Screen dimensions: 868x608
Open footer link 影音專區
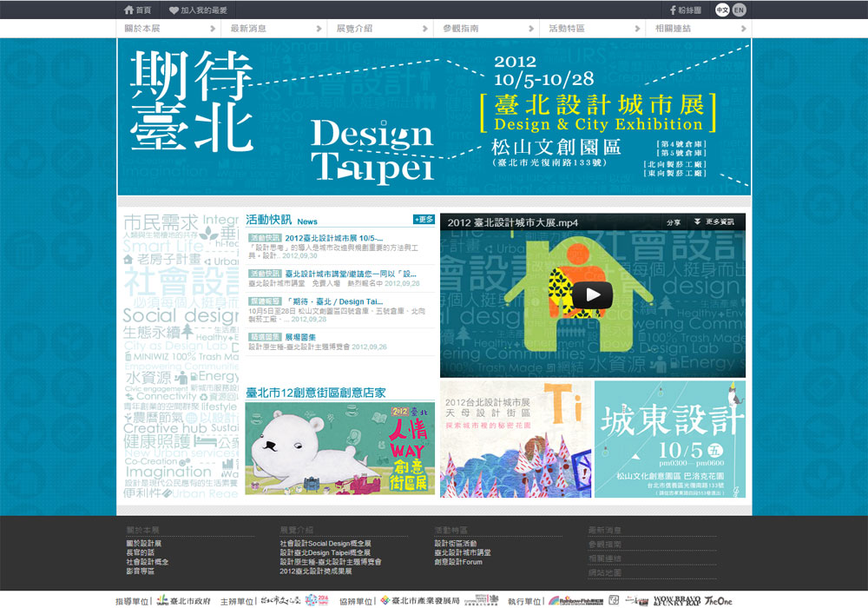coord(141,571)
